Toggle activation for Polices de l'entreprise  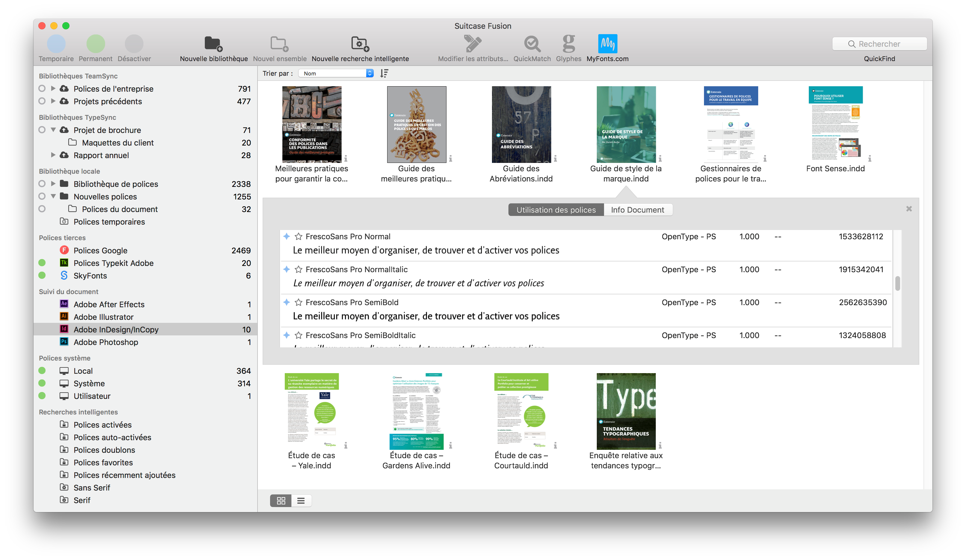(42, 88)
